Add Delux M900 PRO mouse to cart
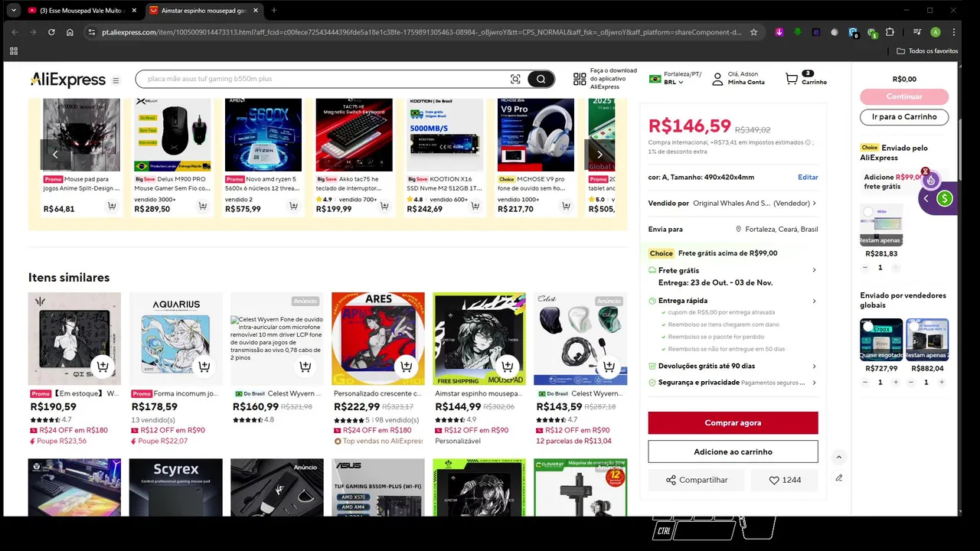Viewport: 980px width, 551px height. coord(202,206)
